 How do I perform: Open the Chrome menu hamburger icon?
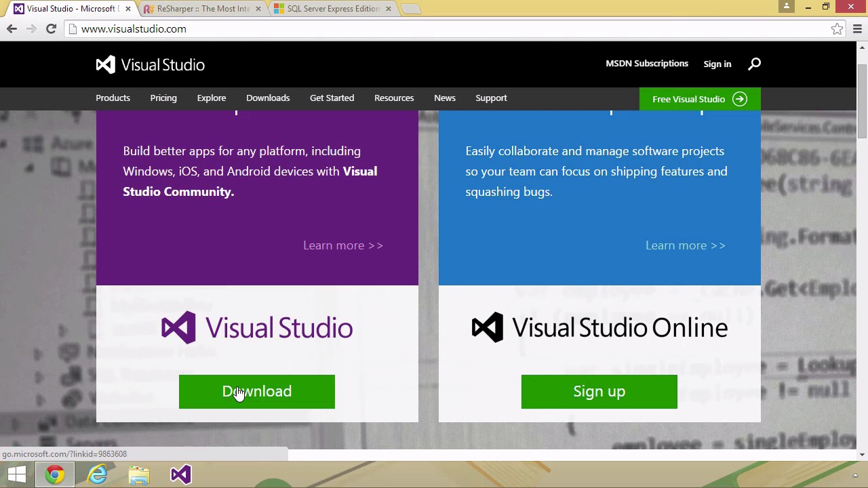(857, 29)
